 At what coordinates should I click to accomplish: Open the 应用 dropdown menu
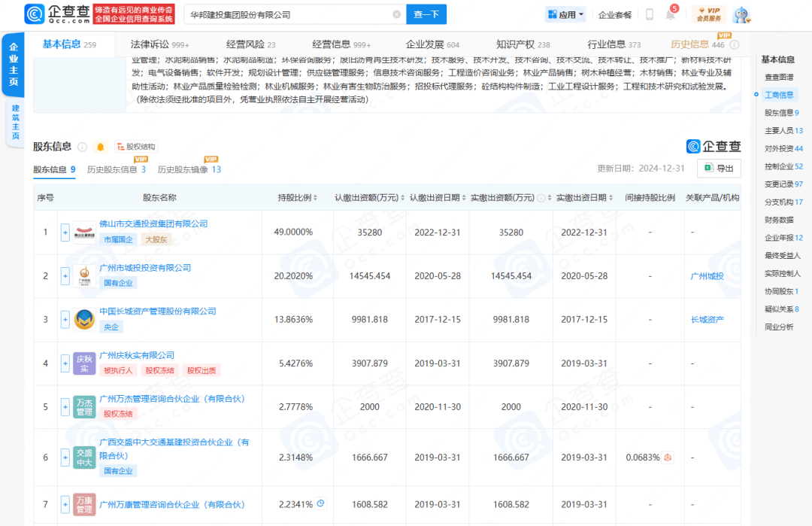pos(565,14)
